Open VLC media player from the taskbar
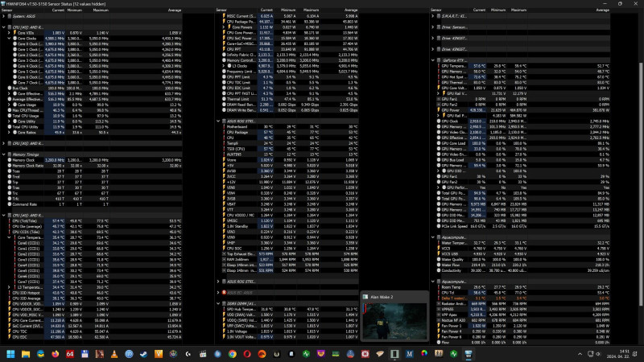Screen dimensions: 644x362 (114, 354)
